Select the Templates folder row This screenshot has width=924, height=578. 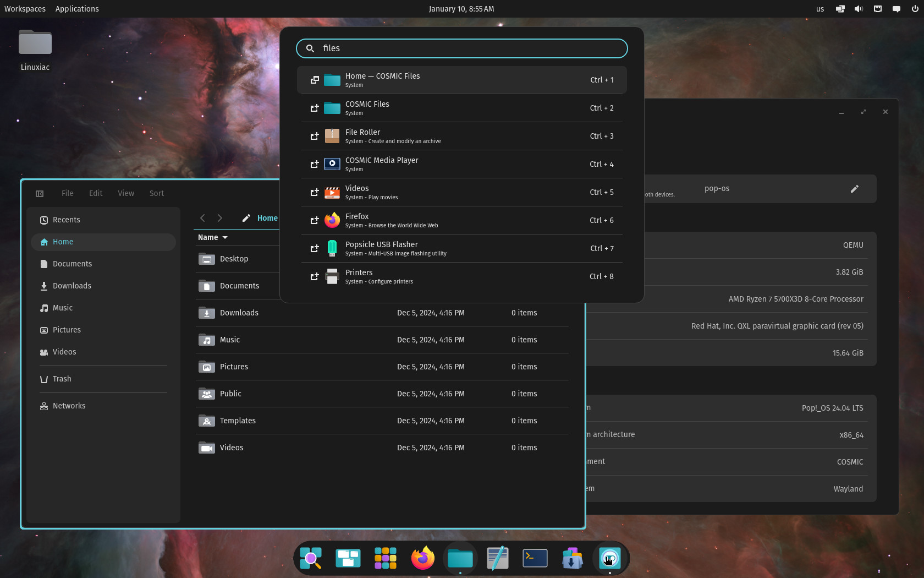click(382, 421)
